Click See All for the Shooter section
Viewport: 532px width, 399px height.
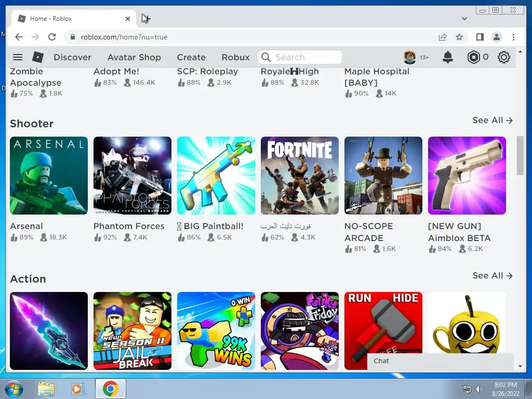tap(493, 120)
